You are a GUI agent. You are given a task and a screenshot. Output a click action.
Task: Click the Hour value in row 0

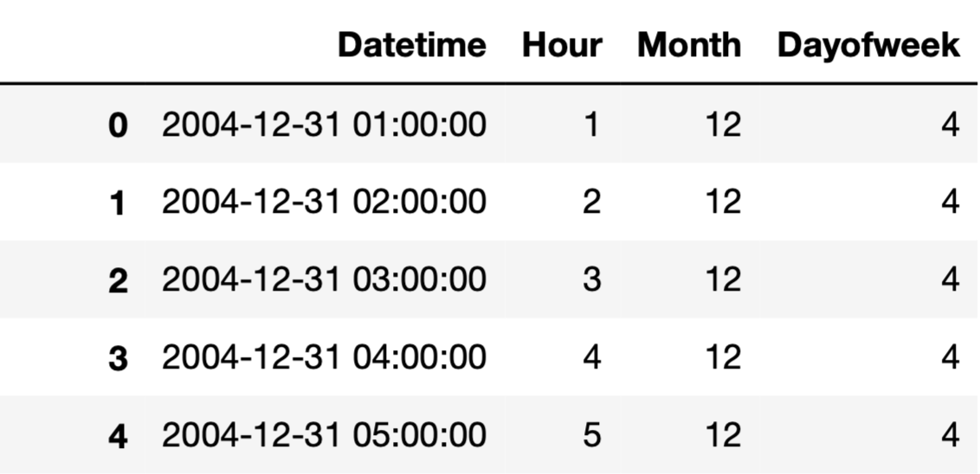(591, 125)
